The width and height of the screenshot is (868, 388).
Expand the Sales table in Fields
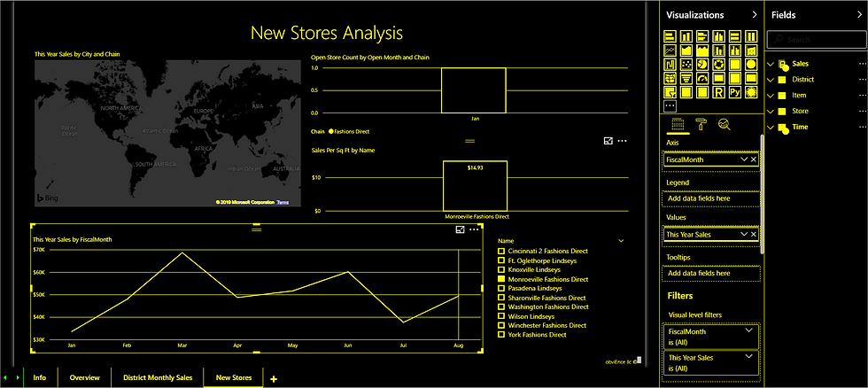tap(770, 64)
